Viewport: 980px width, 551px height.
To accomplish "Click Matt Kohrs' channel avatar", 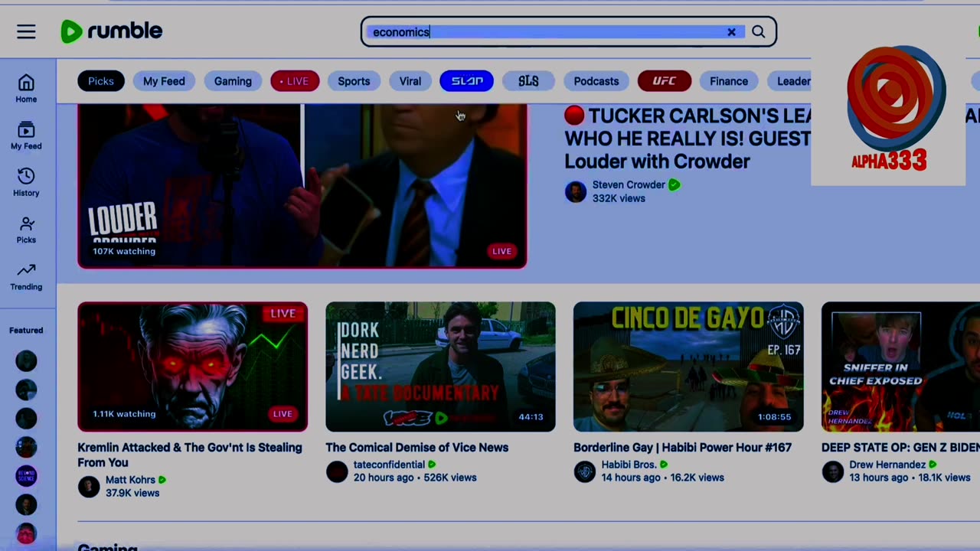I will (89, 487).
